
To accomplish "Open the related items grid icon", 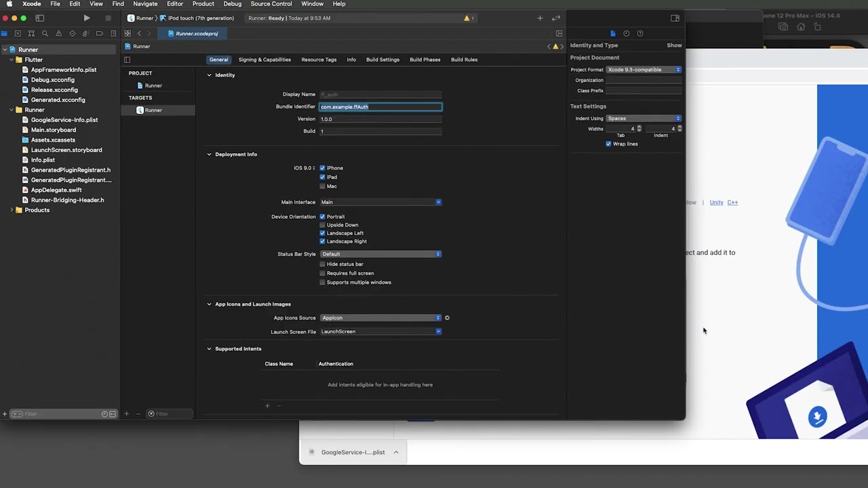I will 127,33.
